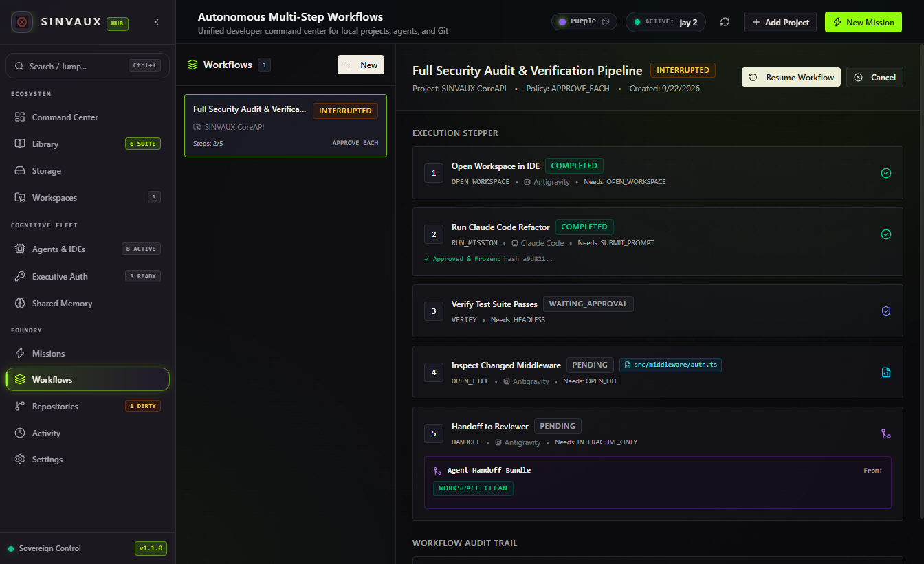Click the Agents & IDEs chip icon
924x564 pixels.
click(x=20, y=249)
